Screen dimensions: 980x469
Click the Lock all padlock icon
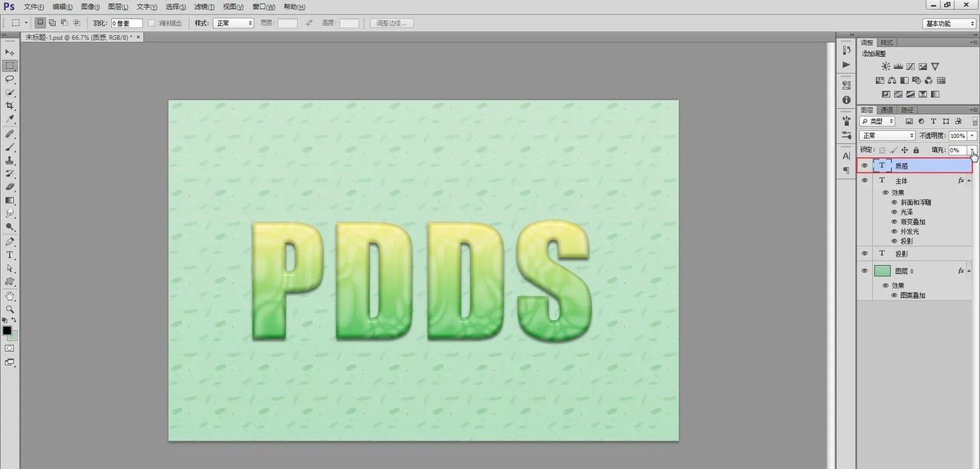click(x=916, y=150)
